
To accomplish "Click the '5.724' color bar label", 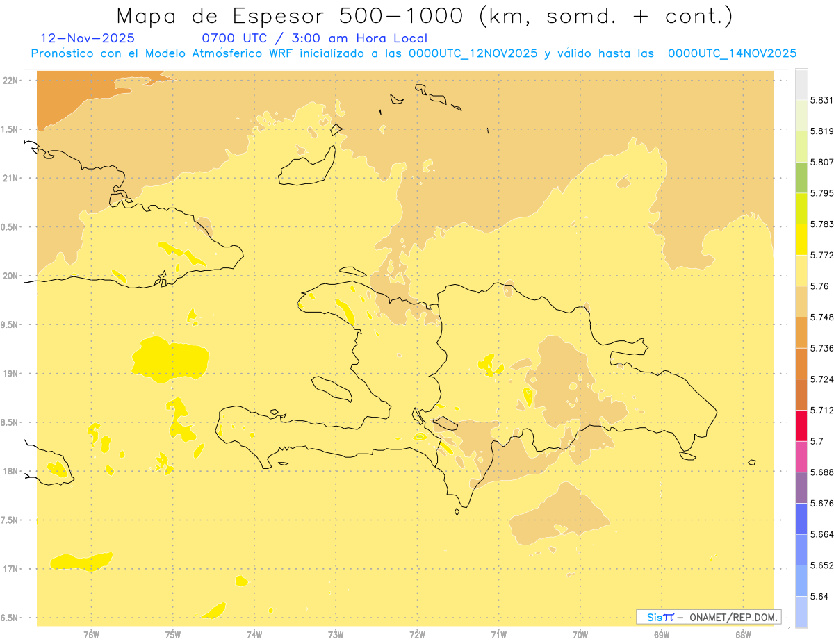I will click(x=821, y=379).
